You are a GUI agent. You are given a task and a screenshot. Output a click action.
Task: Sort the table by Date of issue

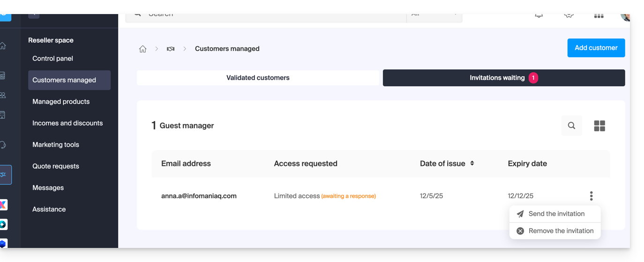pyautogui.click(x=472, y=164)
